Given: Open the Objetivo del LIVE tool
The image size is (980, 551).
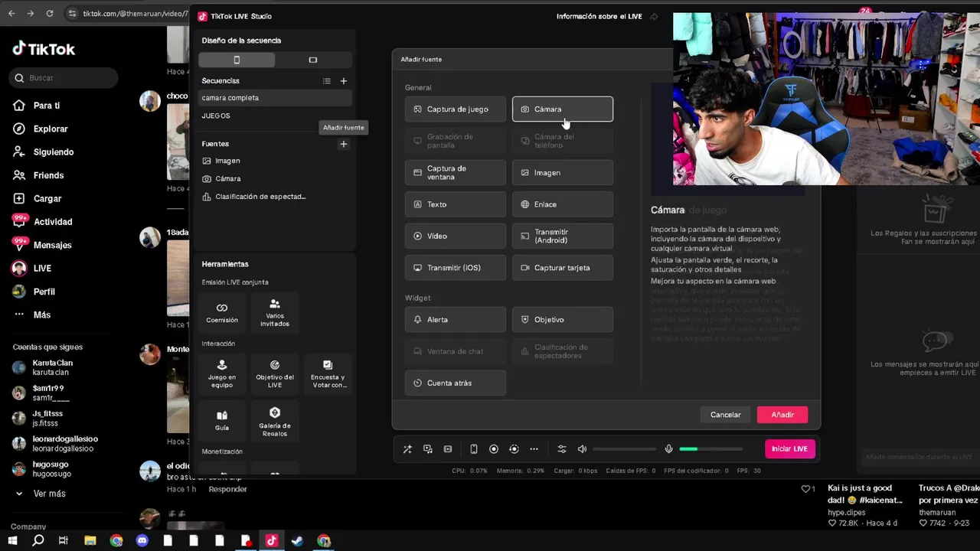Looking at the screenshot, I should click(x=275, y=373).
